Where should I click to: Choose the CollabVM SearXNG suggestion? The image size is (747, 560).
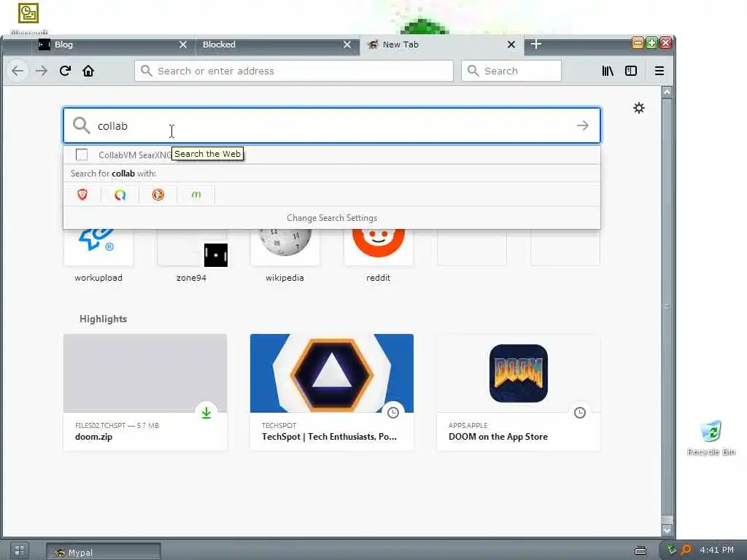pyautogui.click(x=332, y=155)
